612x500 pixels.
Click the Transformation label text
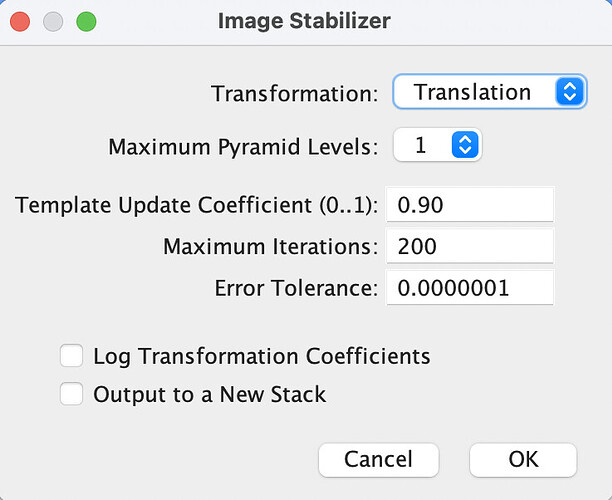point(295,94)
